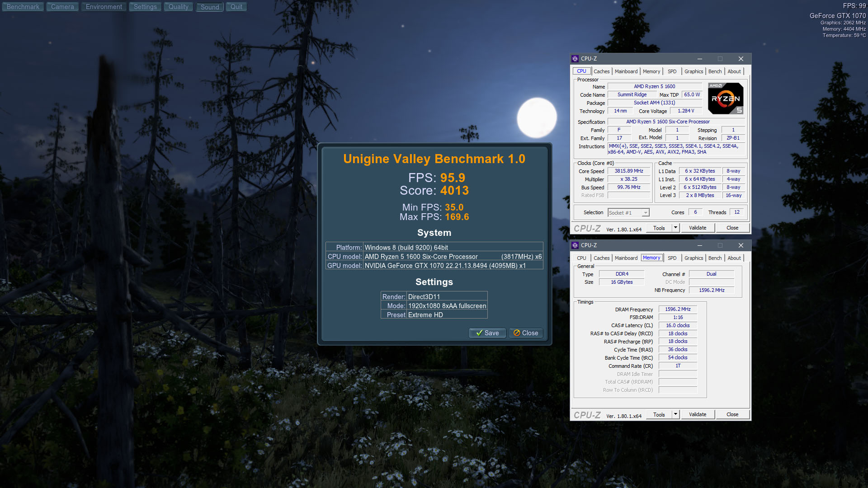
Task: Click the Ryzen 5 logo image
Action: [726, 99]
